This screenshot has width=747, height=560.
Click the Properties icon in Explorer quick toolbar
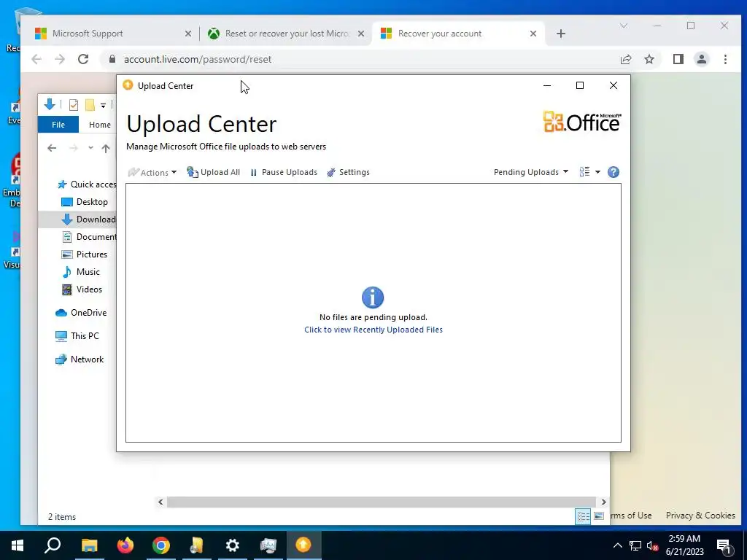coord(74,105)
